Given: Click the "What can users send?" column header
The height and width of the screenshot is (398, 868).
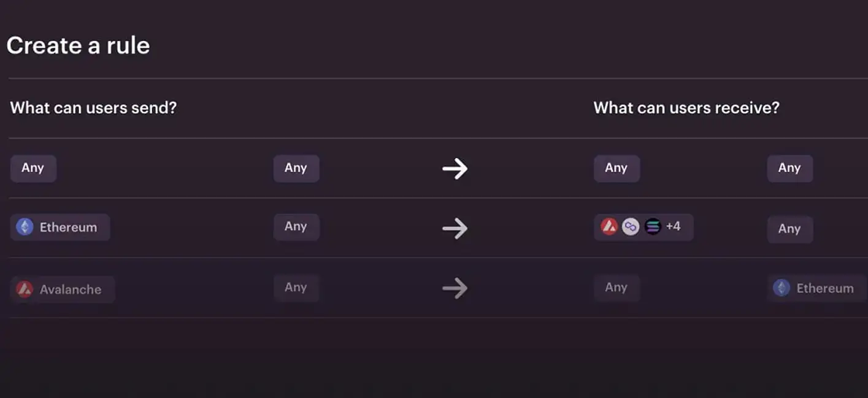Looking at the screenshot, I should (93, 109).
